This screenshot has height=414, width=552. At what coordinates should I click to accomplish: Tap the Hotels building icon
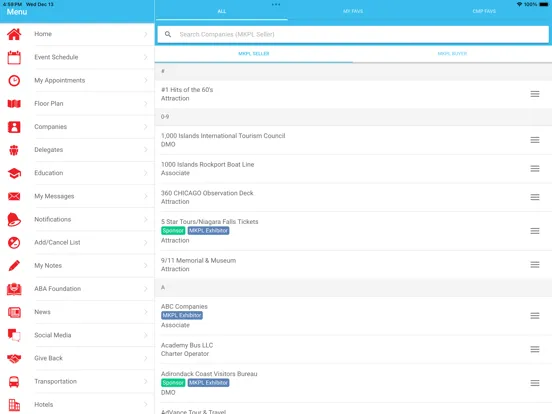point(14,405)
